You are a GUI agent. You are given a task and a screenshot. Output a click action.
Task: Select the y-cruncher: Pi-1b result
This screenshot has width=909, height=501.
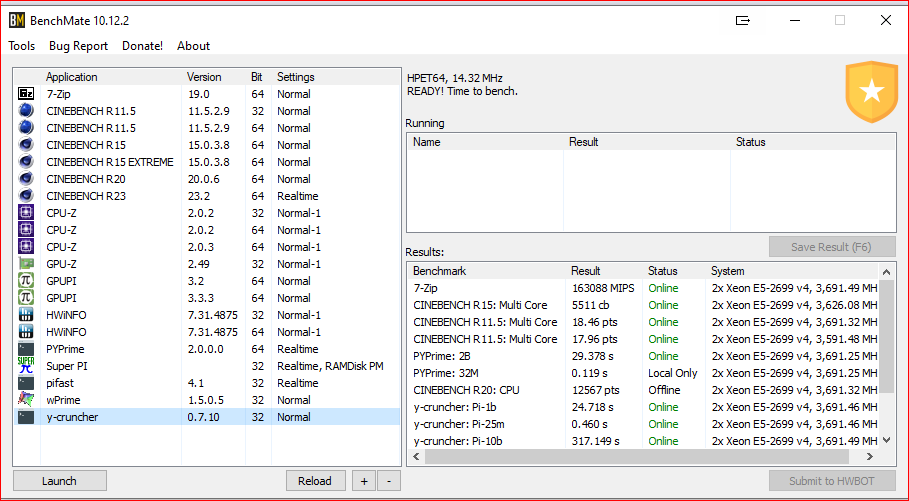point(643,407)
